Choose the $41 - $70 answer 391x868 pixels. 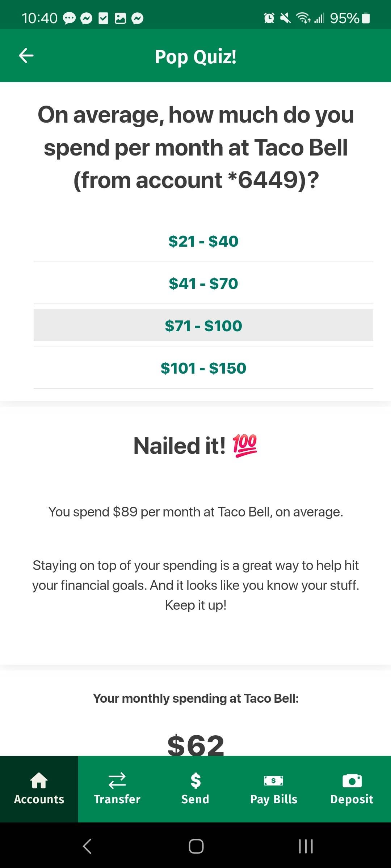[203, 284]
